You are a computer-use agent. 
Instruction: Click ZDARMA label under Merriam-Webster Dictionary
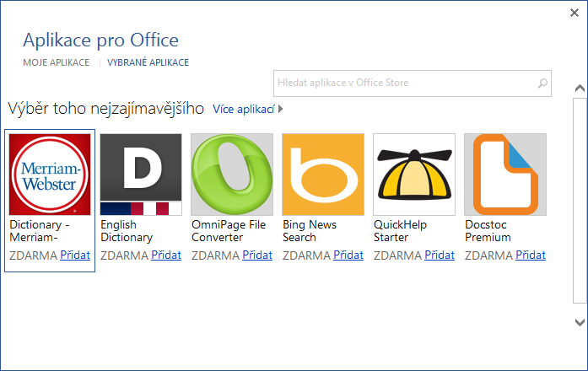(34, 255)
